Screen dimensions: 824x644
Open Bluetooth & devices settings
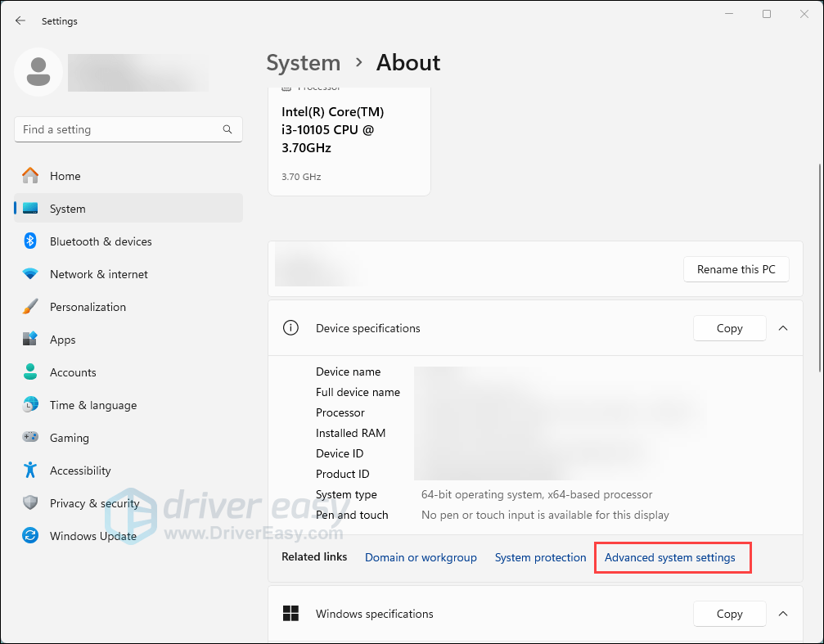click(101, 241)
